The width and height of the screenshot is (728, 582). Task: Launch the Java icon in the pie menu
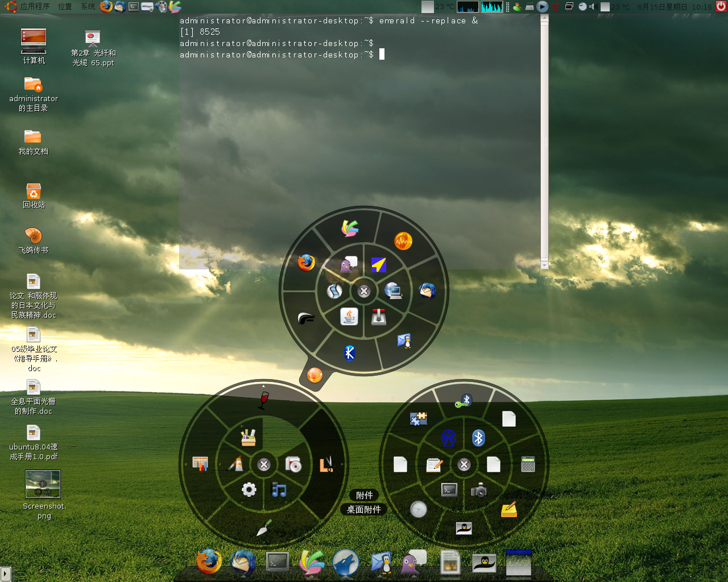[x=349, y=316]
